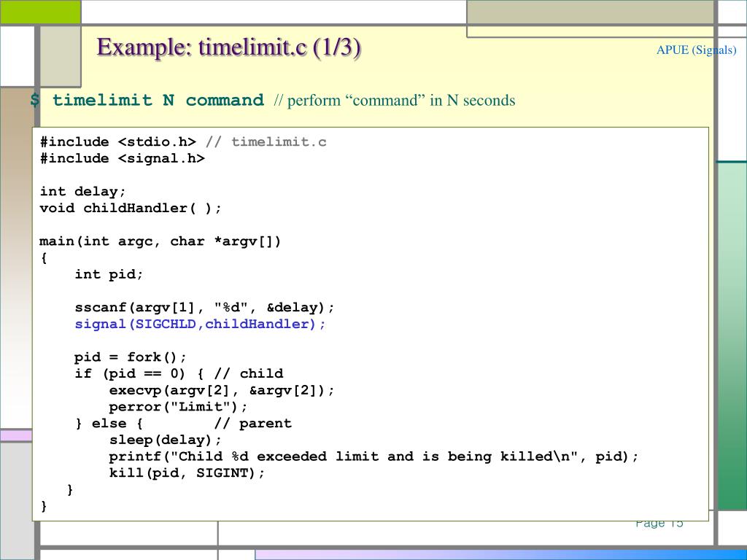
Task: Click the "perform command in N seconds" comment
Action: [395, 101]
